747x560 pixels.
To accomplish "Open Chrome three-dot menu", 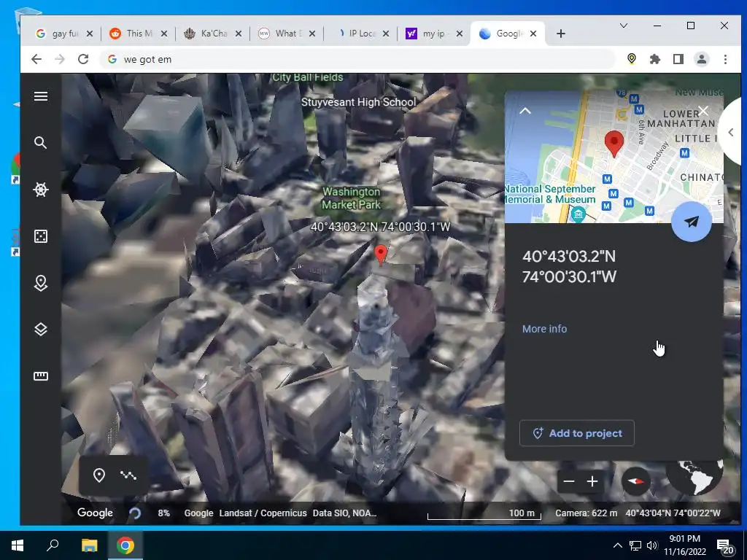I will 725,59.
